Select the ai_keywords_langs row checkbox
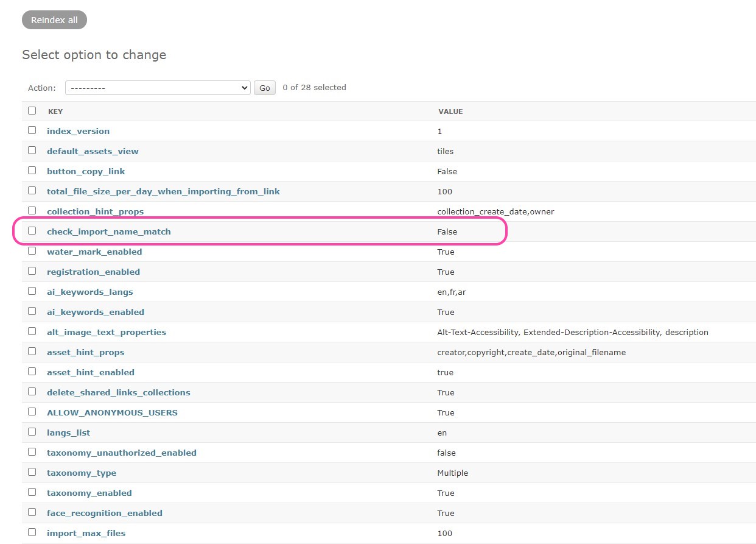756x544 pixels. pyautogui.click(x=32, y=291)
